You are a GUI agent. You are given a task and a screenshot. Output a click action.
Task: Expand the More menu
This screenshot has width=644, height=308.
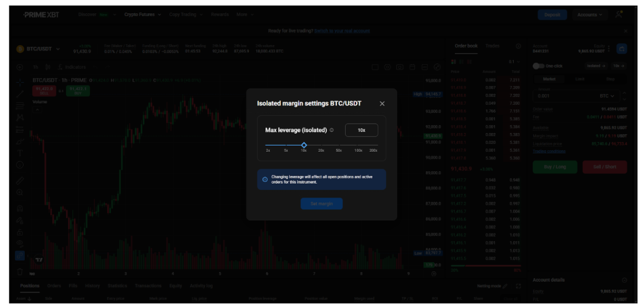click(x=245, y=14)
